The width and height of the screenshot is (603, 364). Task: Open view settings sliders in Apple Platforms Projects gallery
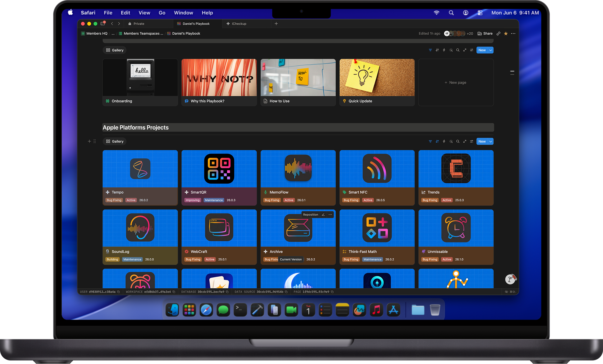pyautogui.click(x=471, y=142)
